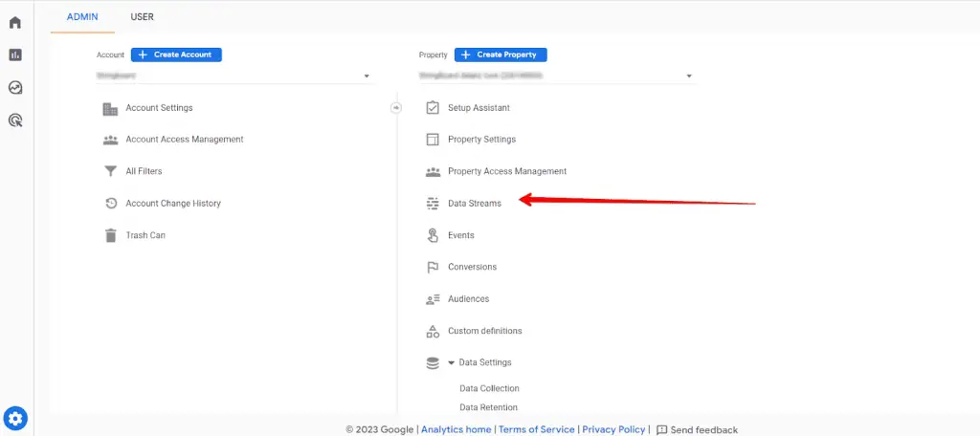Screen dimensions: 980x436
Task: Switch to the USER tab
Action: pyautogui.click(x=142, y=17)
